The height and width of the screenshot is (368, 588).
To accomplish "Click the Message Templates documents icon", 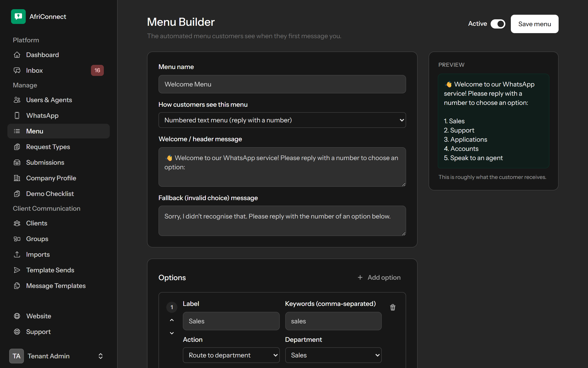I will pyautogui.click(x=17, y=286).
